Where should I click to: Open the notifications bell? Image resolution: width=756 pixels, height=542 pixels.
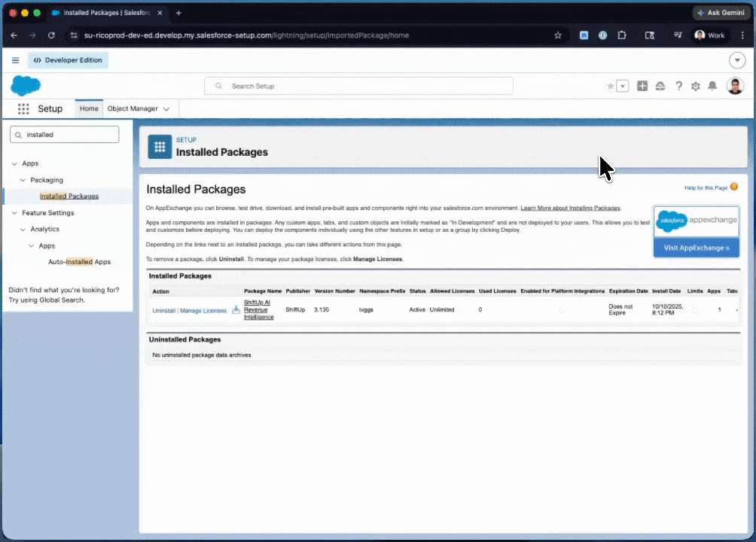[712, 86]
